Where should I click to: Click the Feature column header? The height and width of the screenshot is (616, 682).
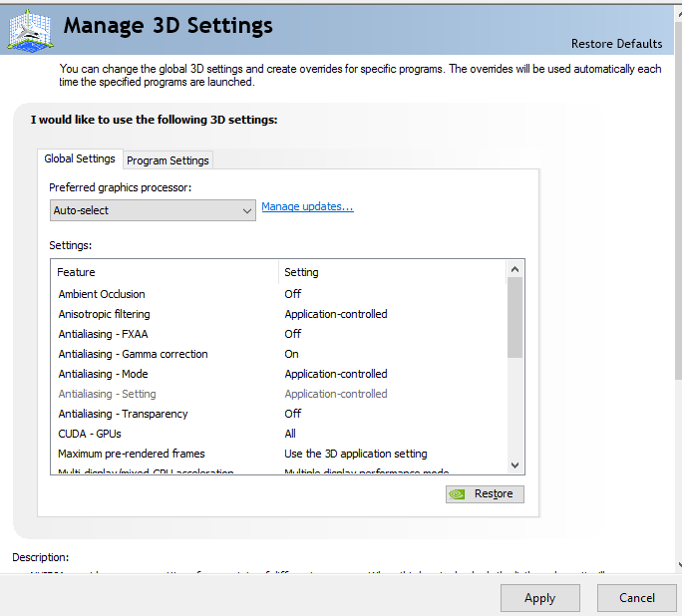tap(165, 272)
